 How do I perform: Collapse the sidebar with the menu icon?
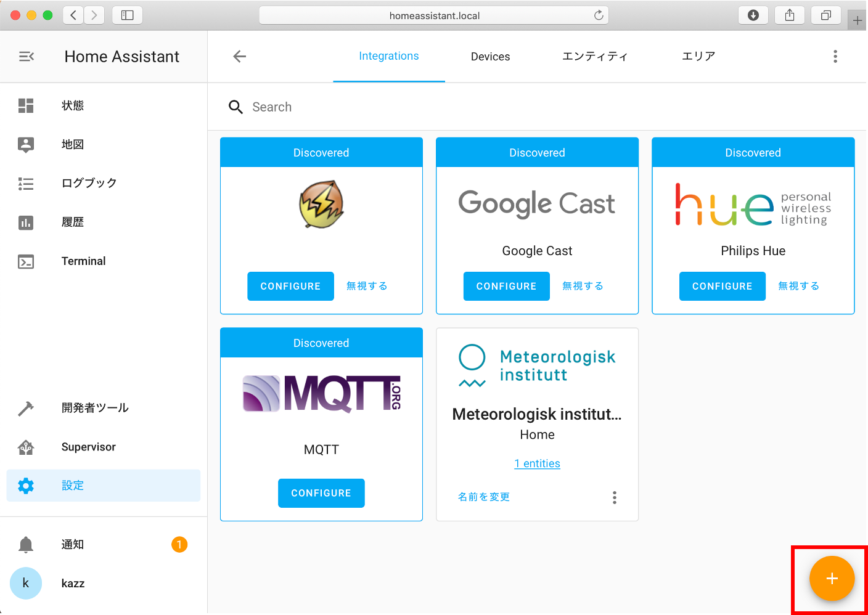[x=26, y=57]
